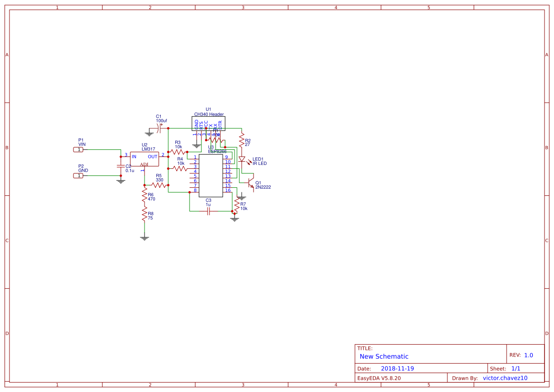Select resistor R5 with value 330
This screenshot has height=392, width=554.
(x=159, y=185)
